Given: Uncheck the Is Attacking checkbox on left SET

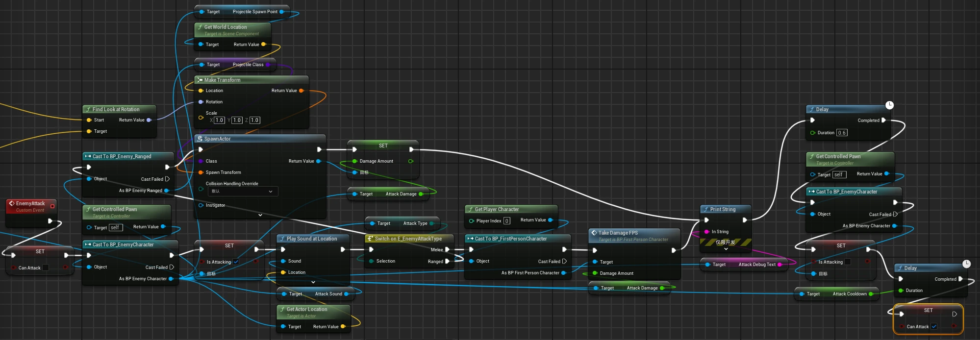Looking at the screenshot, I should coord(236,262).
